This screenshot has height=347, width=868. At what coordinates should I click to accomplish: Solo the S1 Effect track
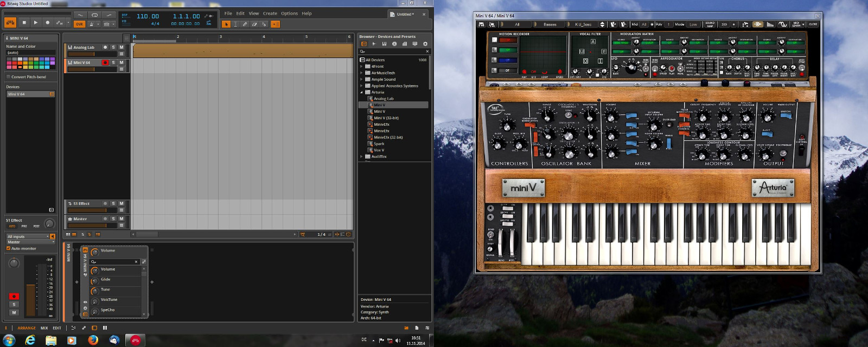pos(113,203)
